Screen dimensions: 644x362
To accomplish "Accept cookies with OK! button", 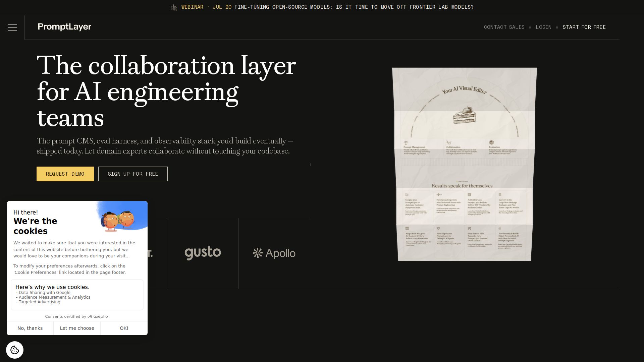I will (124, 328).
